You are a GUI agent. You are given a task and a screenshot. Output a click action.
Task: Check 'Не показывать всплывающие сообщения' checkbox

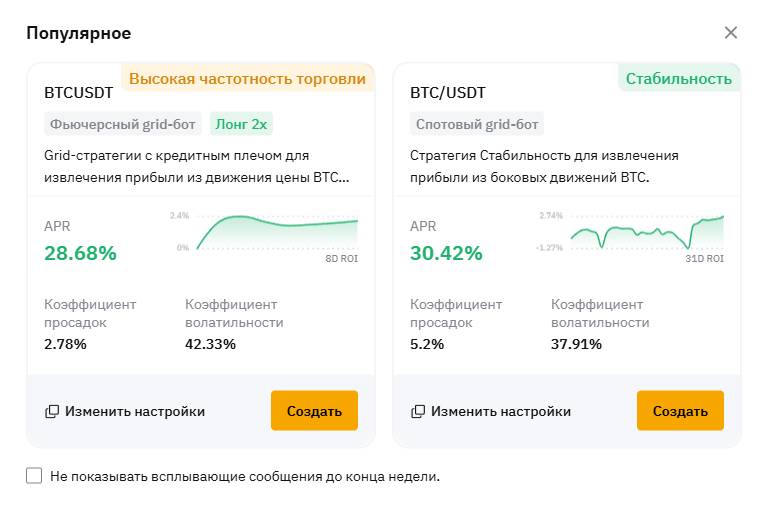click(34, 476)
